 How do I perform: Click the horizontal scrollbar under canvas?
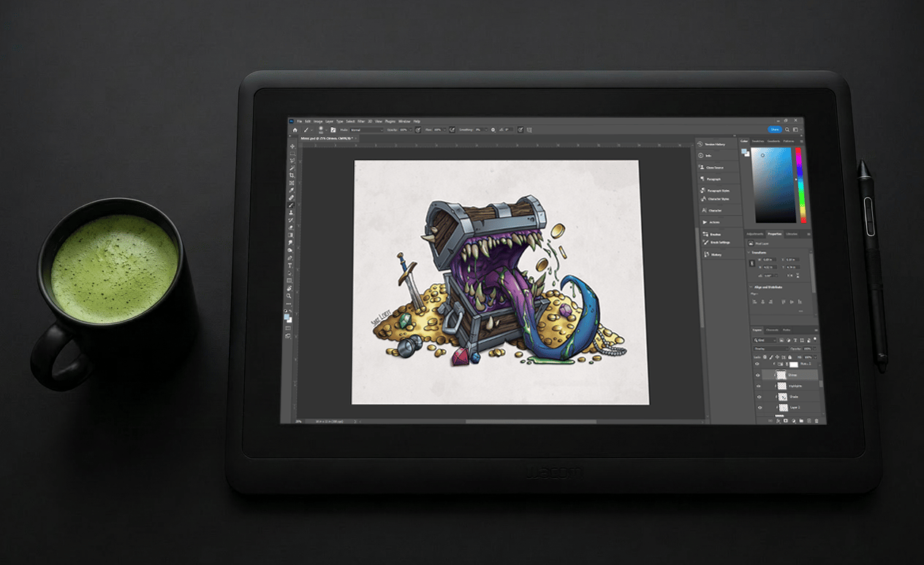click(531, 421)
